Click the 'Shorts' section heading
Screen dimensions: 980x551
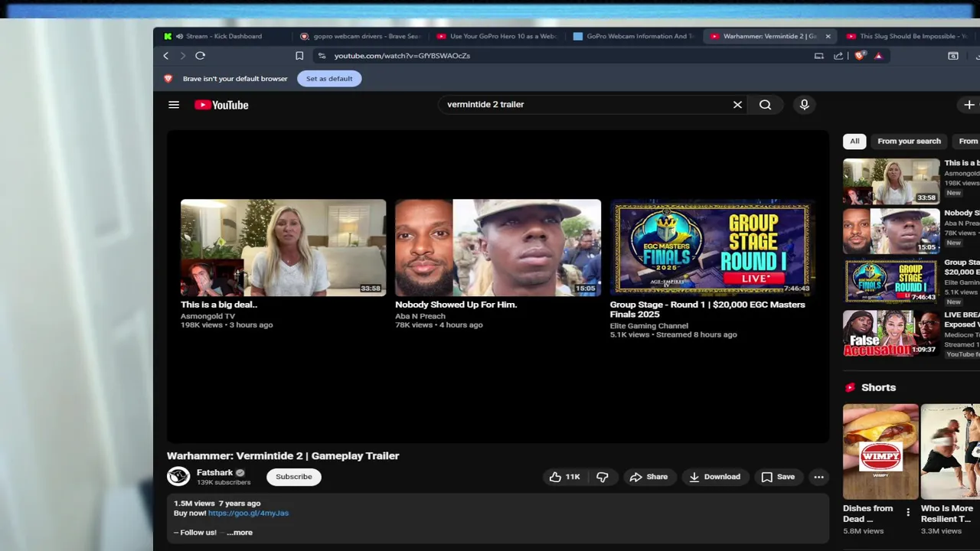tap(878, 388)
